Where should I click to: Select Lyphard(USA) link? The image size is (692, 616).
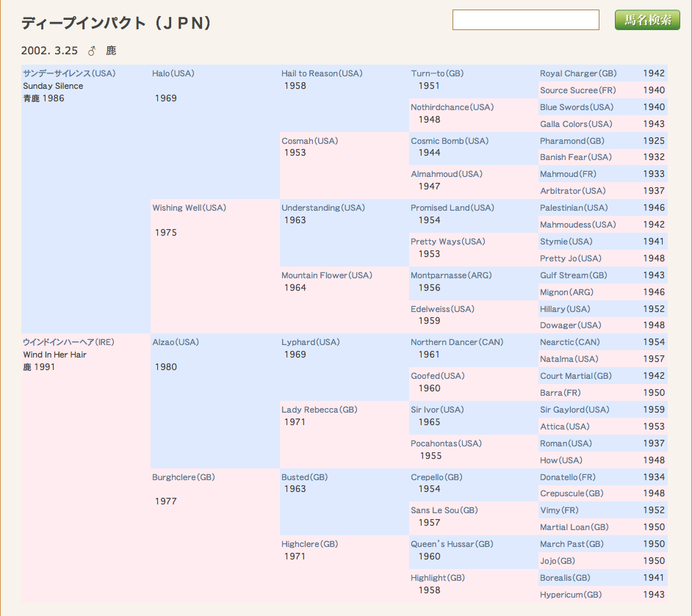[x=310, y=342]
